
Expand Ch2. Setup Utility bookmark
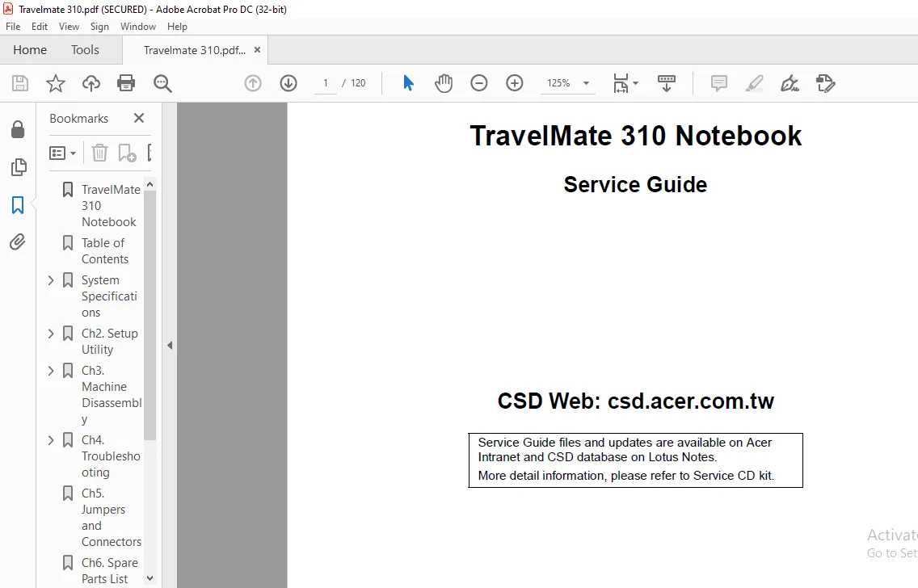pos(51,334)
